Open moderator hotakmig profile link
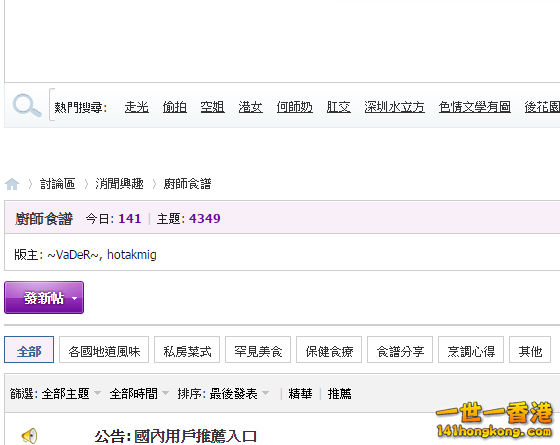 pyautogui.click(x=132, y=255)
